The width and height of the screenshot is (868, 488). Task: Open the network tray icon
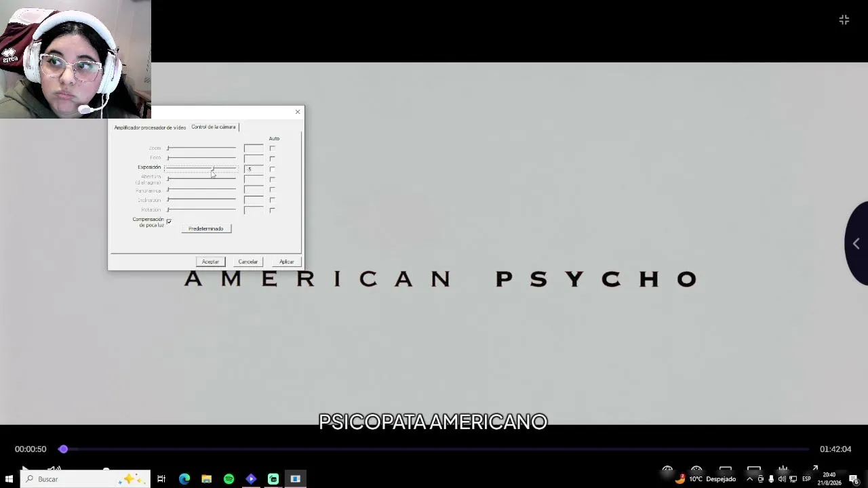click(x=793, y=479)
